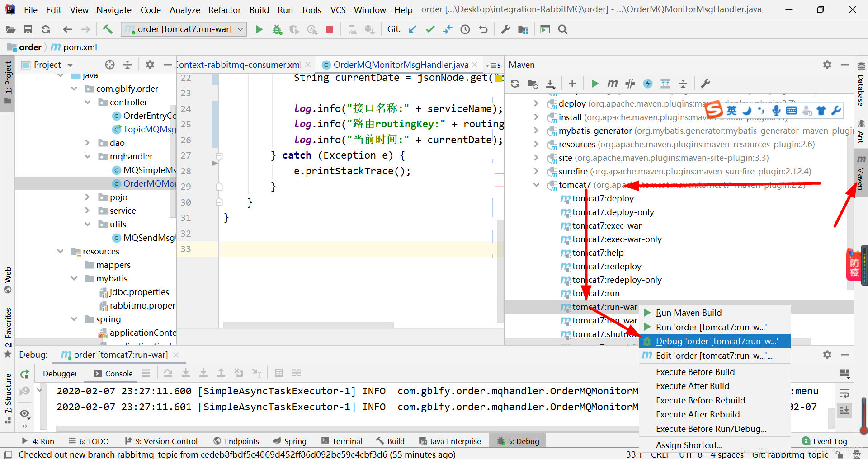Open Event Log
The image size is (868, 459).
[825, 441]
